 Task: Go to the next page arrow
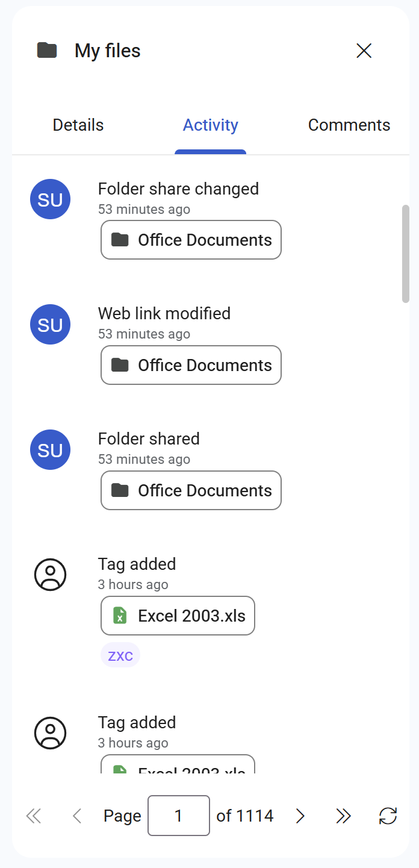coord(300,816)
